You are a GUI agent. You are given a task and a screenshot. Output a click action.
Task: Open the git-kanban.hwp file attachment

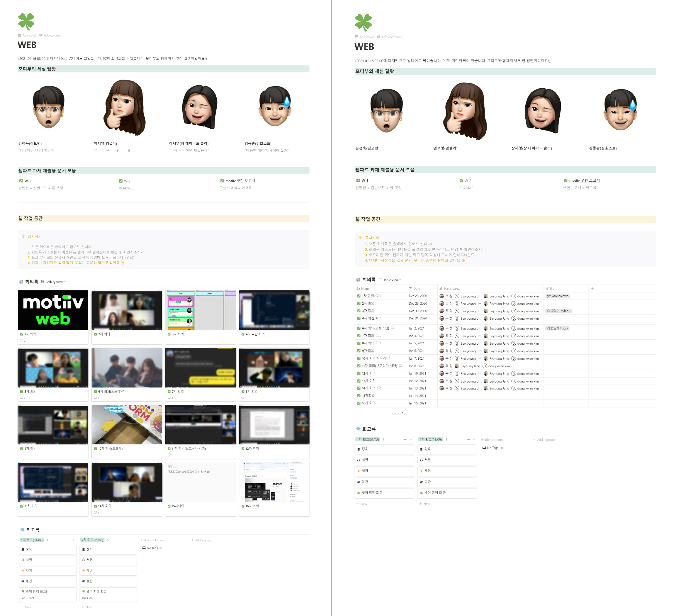click(558, 296)
